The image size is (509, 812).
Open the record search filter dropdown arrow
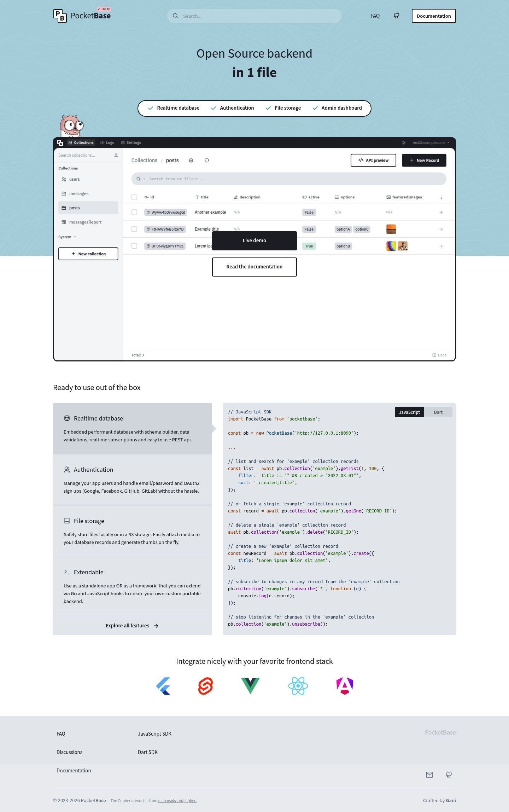[x=144, y=179]
